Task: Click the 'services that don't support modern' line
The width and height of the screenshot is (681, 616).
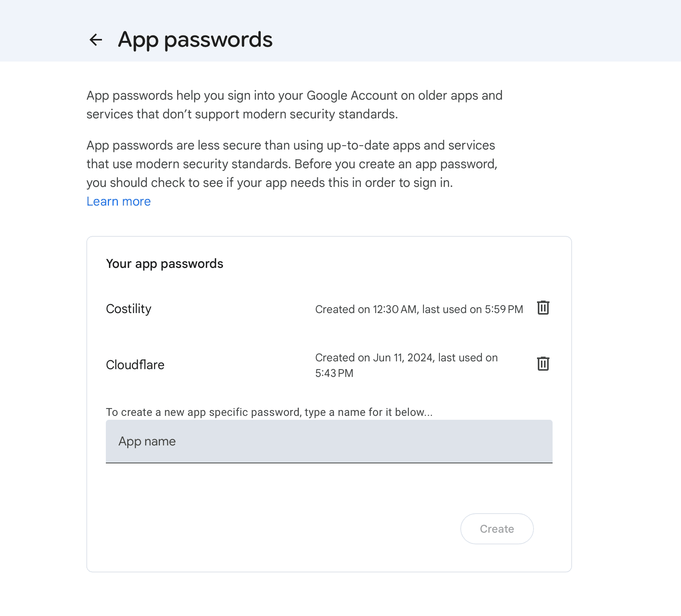Action: (242, 114)
